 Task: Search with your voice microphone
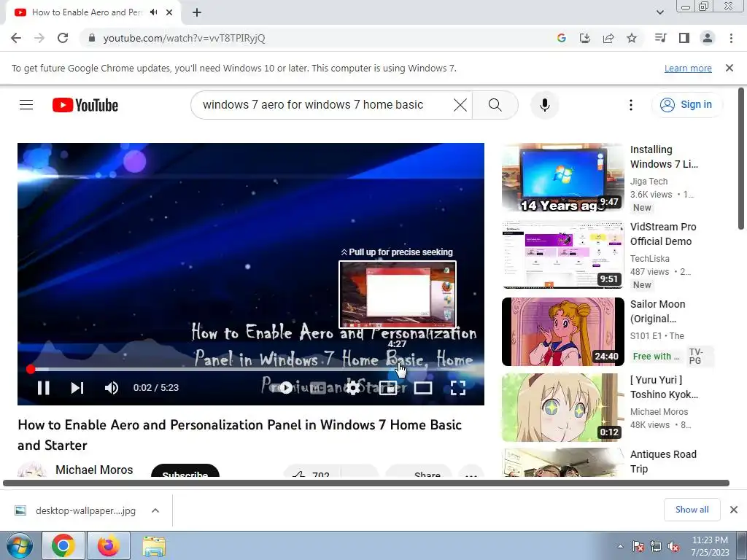pyautogui.click(x=544, y=105)
